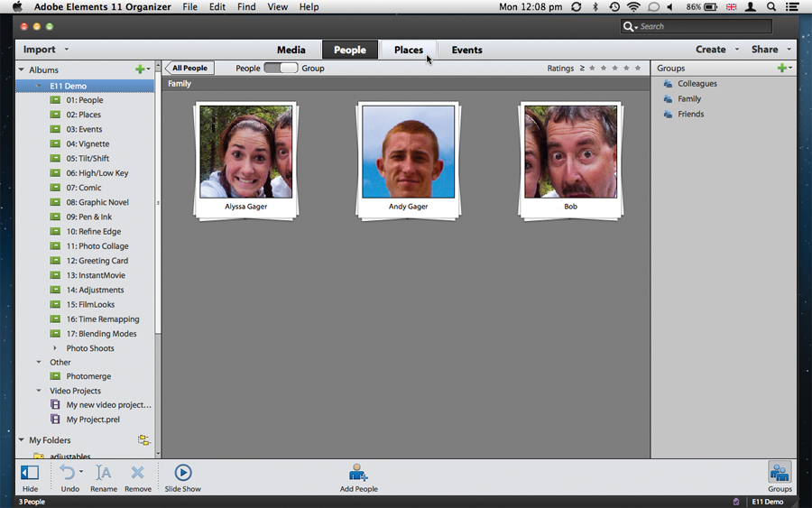812x508 pixels.
Task: Collapse the Albums section
Action: point(22,69)
